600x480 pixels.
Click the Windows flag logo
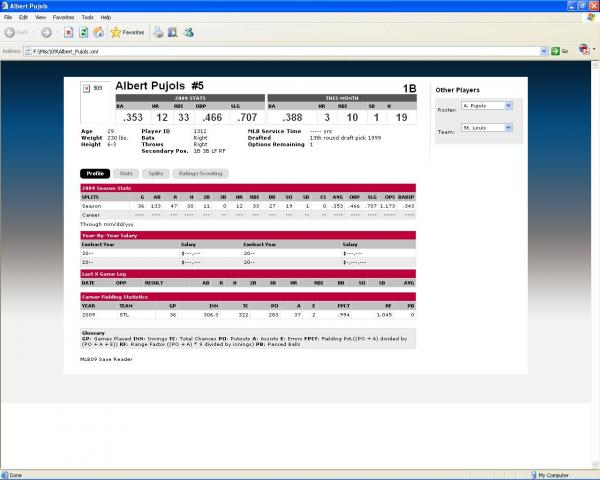pos(591,17)
